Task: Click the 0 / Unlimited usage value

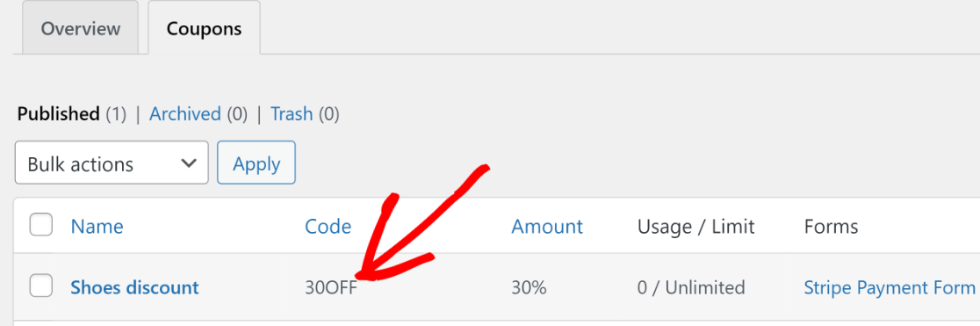Action: click(x=690, y=287)
